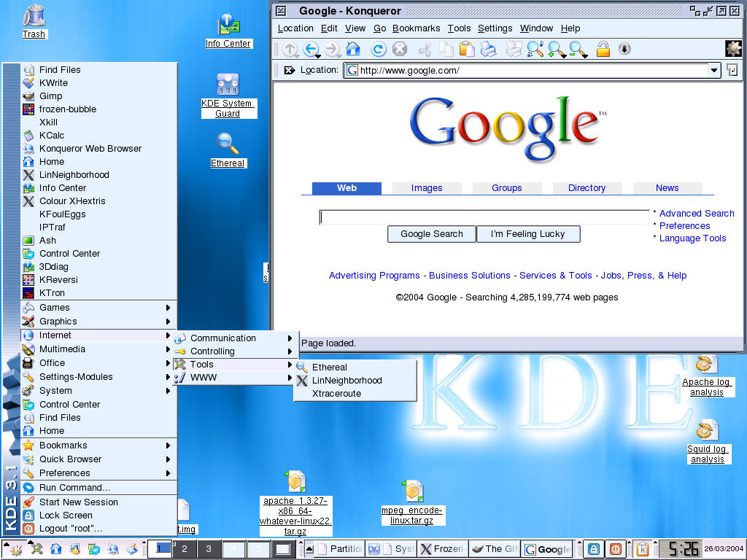The width and height of the screenshot is (747, 560).
Task: Select Ethereal from the Tools submenu
Action: click(355, 367)
